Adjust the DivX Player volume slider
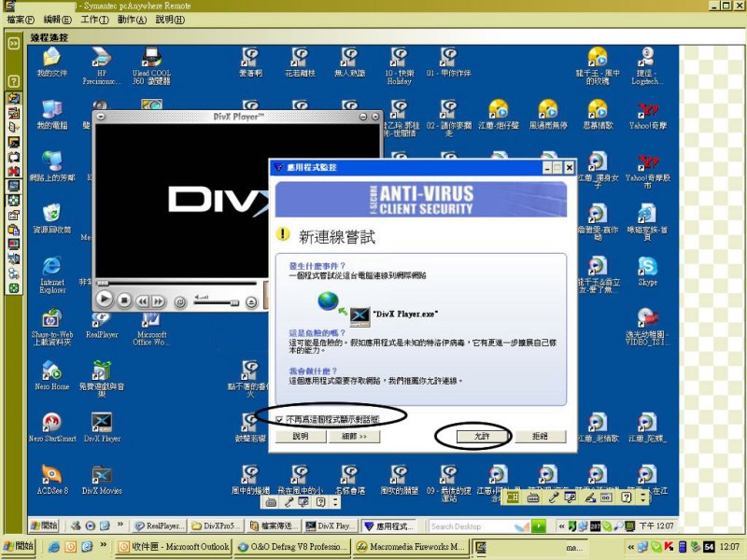Viewport: 747px width, 560px height. (x=216, y=302)
